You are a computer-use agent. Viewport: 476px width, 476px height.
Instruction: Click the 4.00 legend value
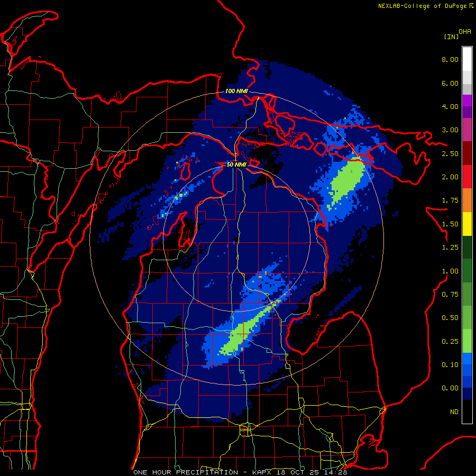(x=450, y=106)
